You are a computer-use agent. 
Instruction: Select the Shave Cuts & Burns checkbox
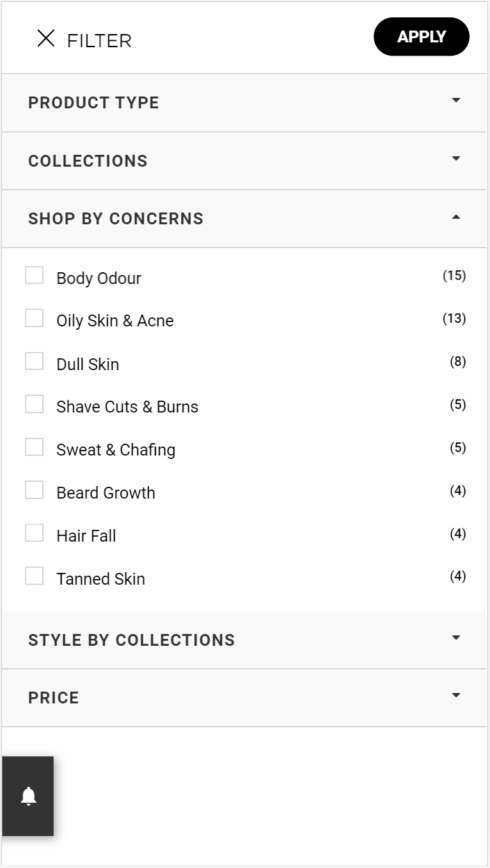click(34, 404)
